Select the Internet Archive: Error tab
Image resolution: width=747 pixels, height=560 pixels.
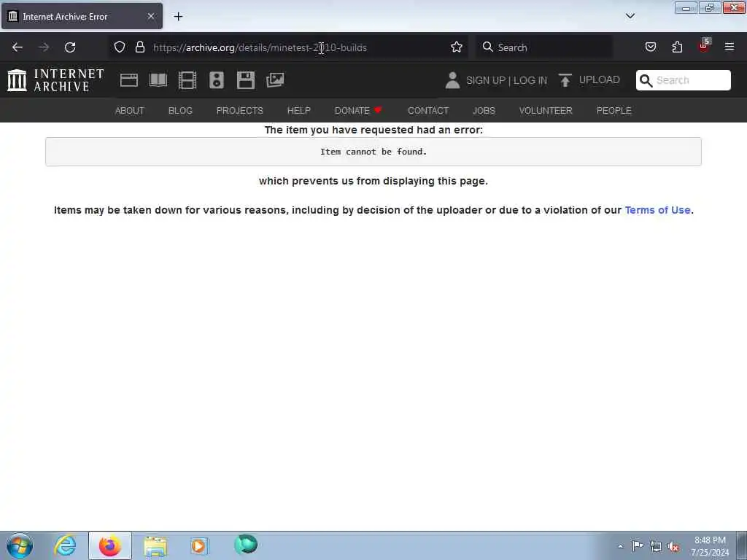82,17
